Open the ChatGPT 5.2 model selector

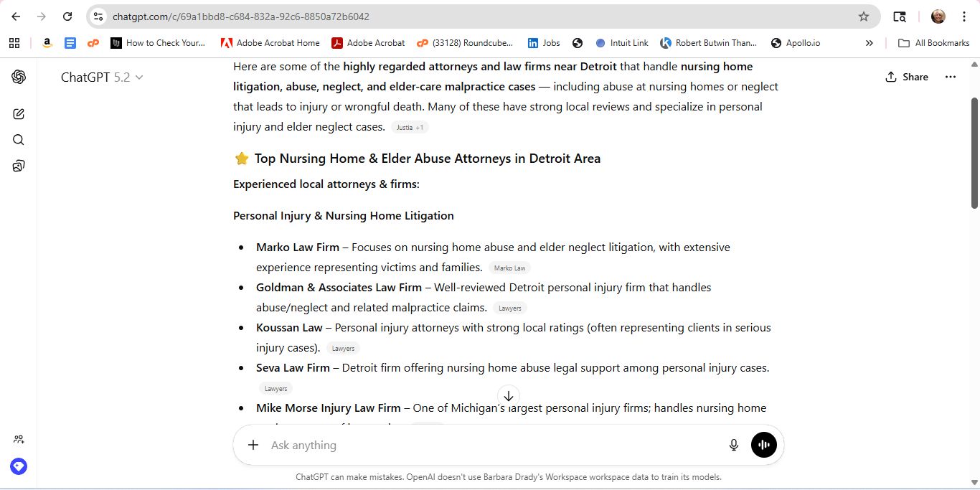click(102, 77)
